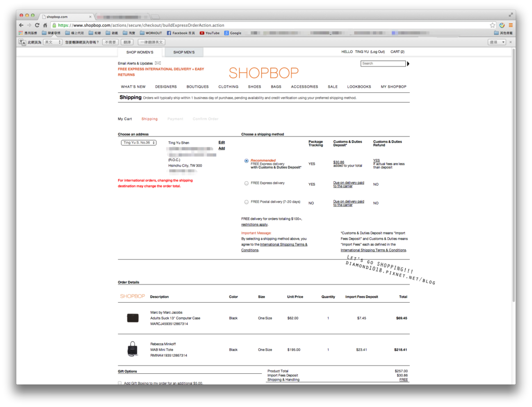The image size is (532, 407).
Task: Open the LOOKBOOKS menu
Action: (x=359, y=87)
